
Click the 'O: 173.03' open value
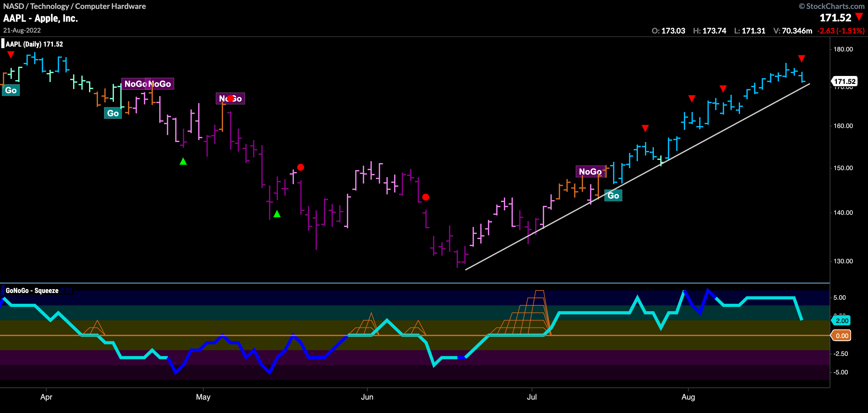tap(668, 31)
